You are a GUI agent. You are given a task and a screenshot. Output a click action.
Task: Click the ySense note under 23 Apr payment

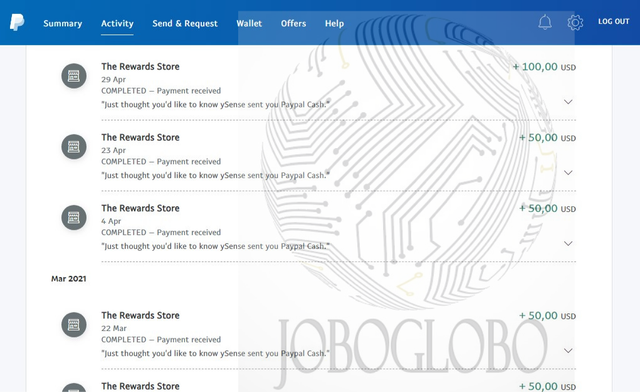click(x=216, y=175)
